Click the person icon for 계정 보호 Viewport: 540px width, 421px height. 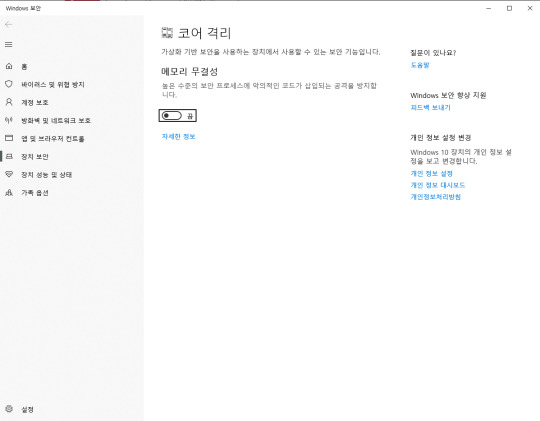click(9, 102)
